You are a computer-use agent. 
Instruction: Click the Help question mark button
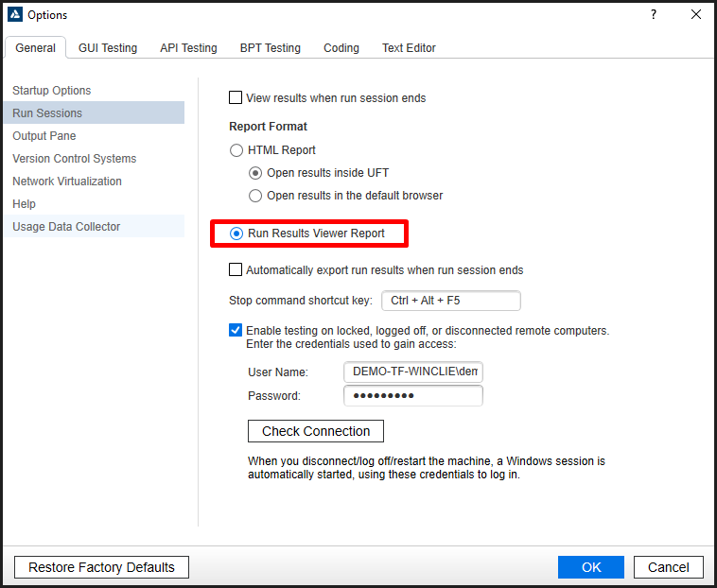click(653, 15)
